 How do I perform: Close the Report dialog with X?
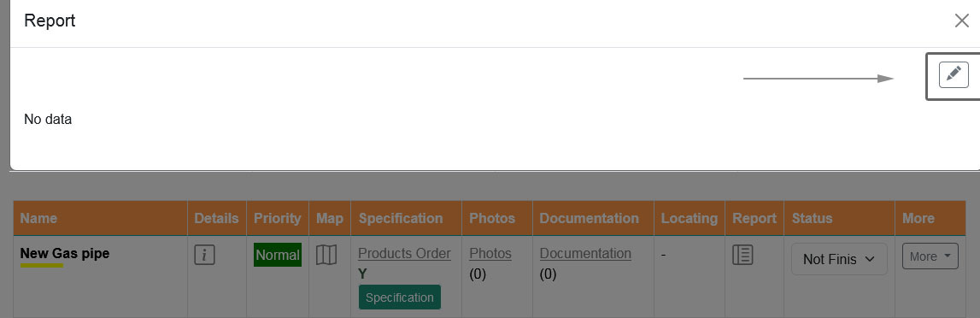click(x=961, y=21)
